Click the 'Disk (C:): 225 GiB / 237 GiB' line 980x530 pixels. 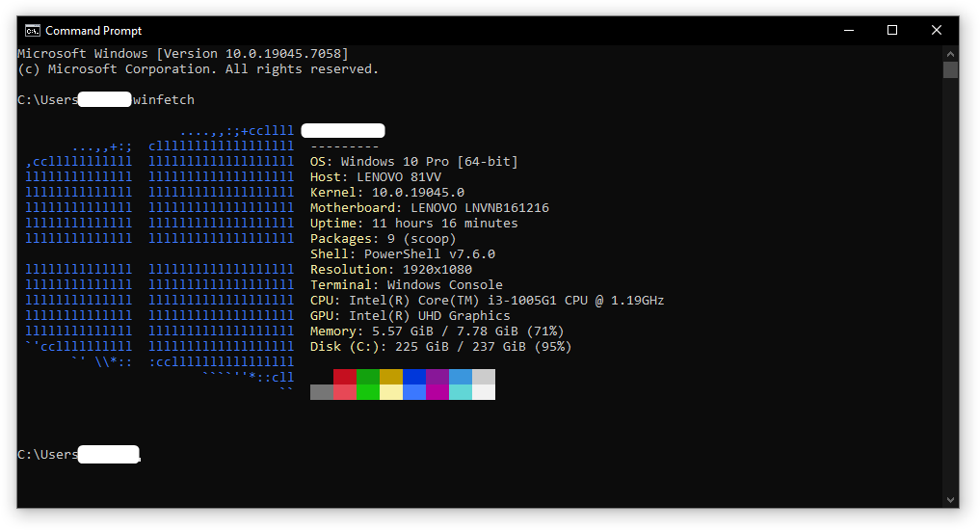pyautogui.click(x=440, y=346)
